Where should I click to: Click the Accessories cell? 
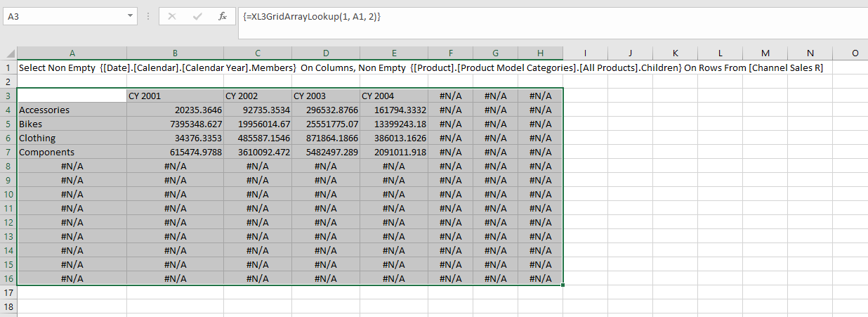point(72,110)
